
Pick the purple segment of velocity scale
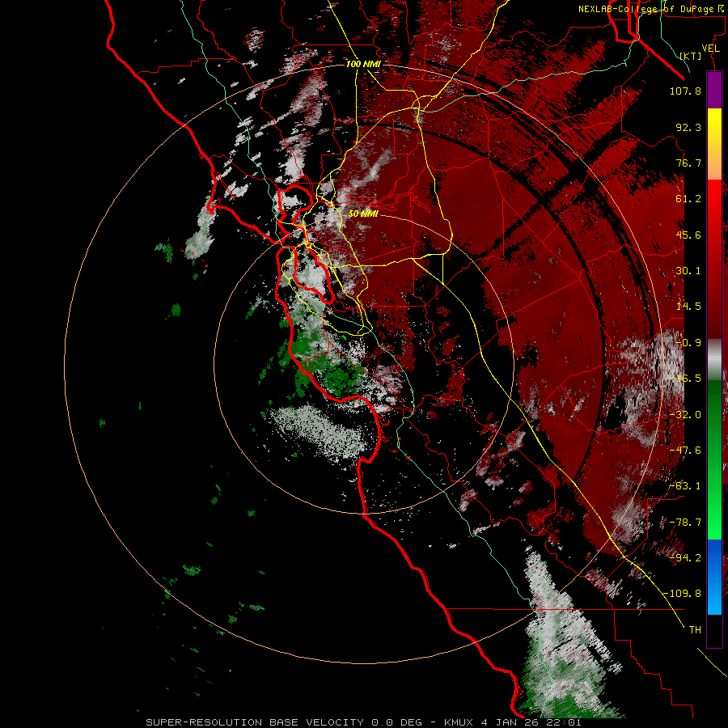point(714,90)
